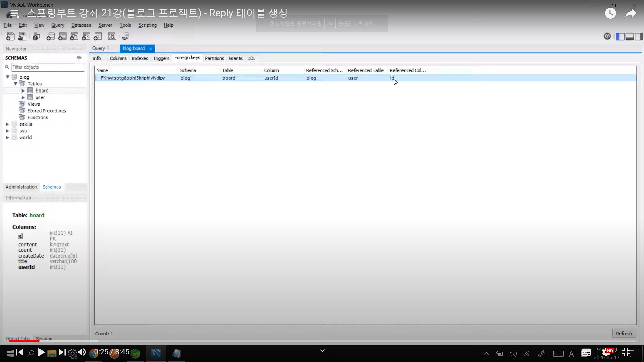Collapse the blog schema tree node
The width and height of the screenshot is (644, 362).
(x=7, y=77)
